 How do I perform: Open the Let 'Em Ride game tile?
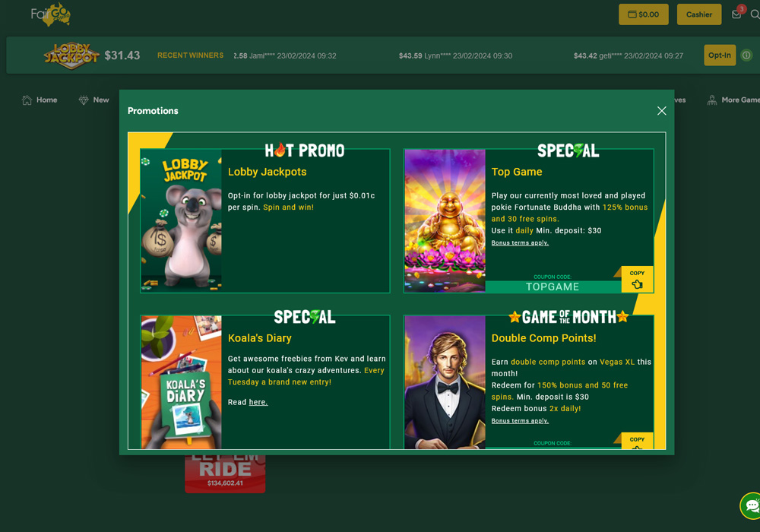pos(225,473)
